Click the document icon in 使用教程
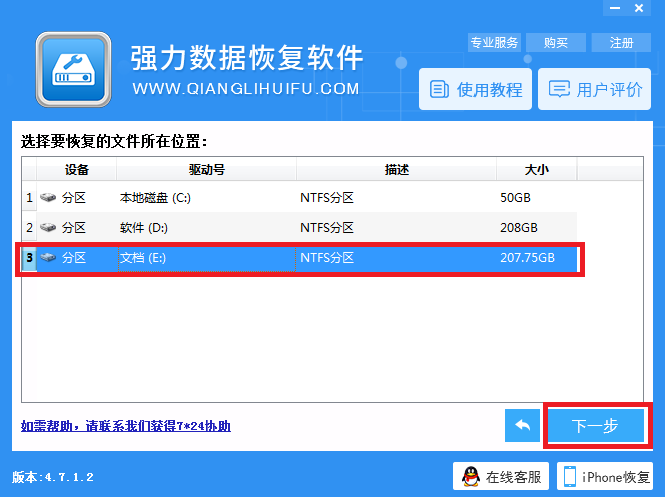Viewport: 665px width, 497px height. point(439,89)
